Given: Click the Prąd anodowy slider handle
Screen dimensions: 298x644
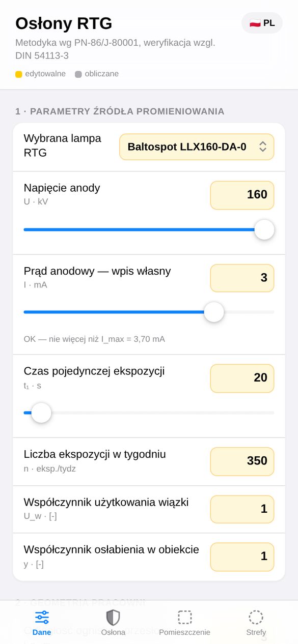Looking at the screenshot, I should (x=214, y=312).
